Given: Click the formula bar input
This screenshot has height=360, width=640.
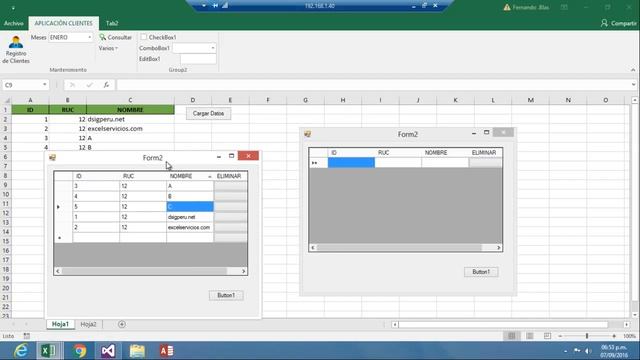Looking at the screenshot, I should tap(373, 85).
